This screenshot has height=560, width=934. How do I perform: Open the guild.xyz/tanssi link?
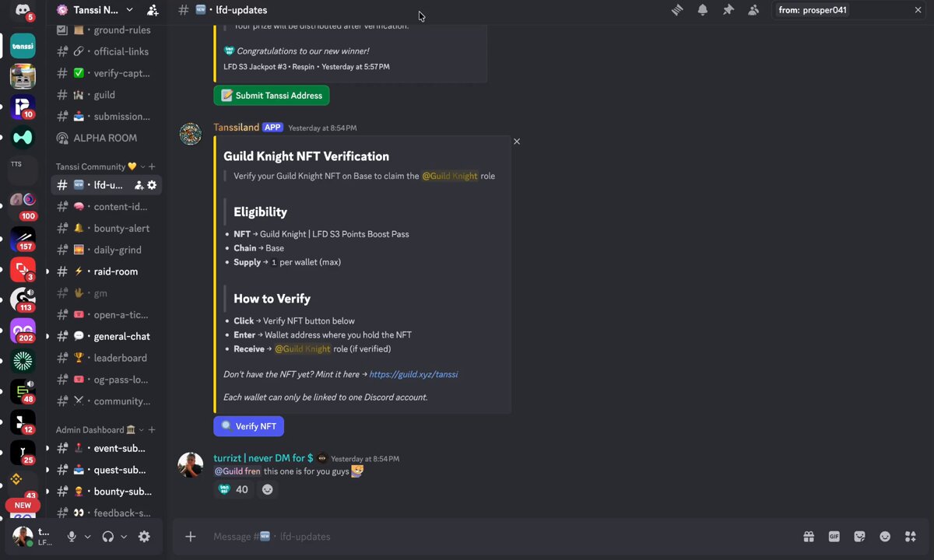click(413, 374)
